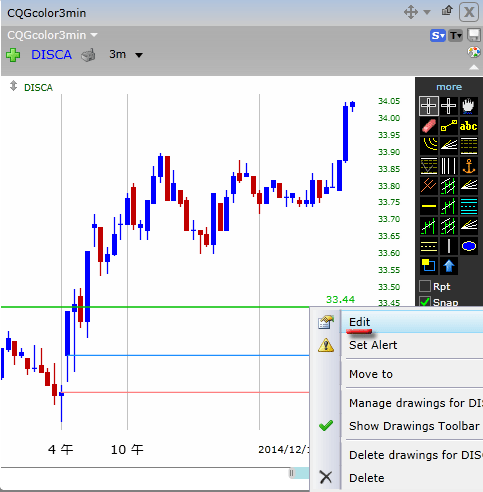Screen dimensions: 483x492
Task: Select the orange anchor tool
Action: click(469, 166)
